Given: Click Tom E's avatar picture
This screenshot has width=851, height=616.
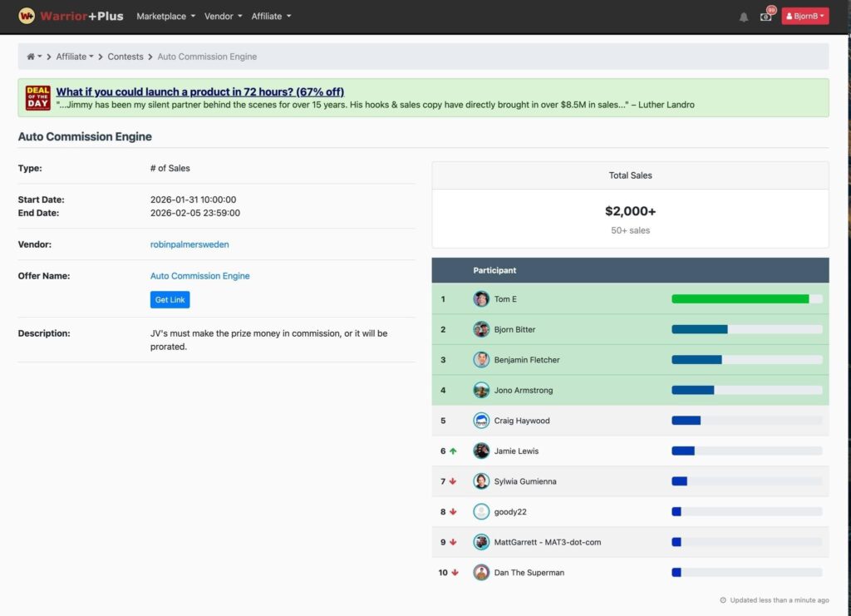Looking at the screenshot, I should (x=481, y=299).
